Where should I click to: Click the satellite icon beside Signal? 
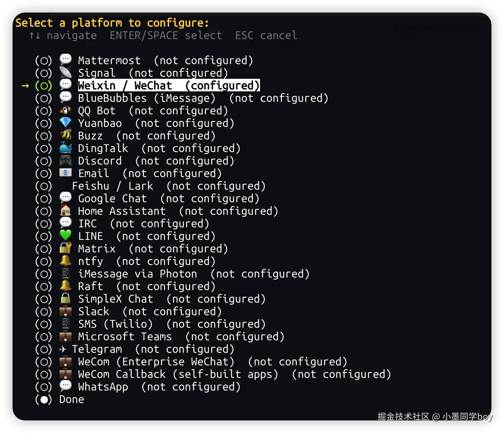(x=66, y=73)
